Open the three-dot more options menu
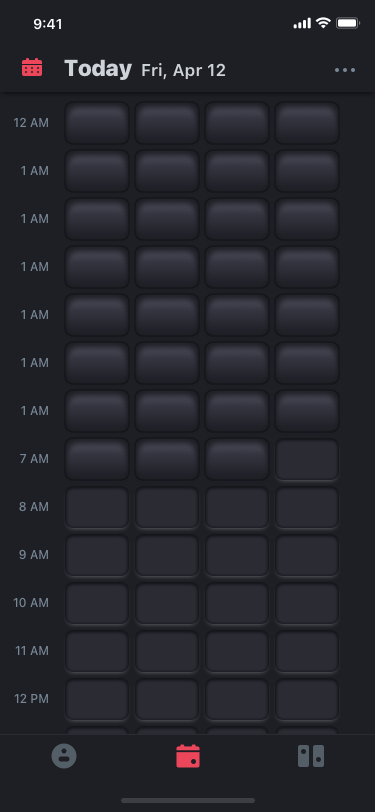 [x=345, y=70]
